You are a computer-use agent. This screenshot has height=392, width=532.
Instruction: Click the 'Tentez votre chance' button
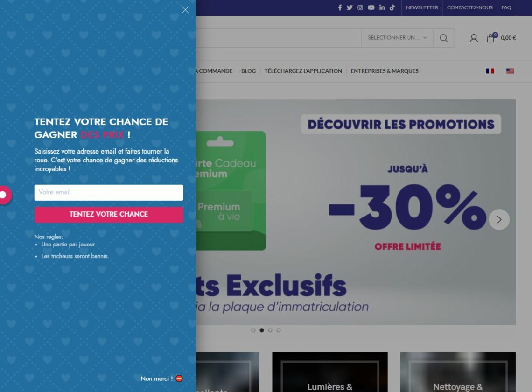click(109, 215)
